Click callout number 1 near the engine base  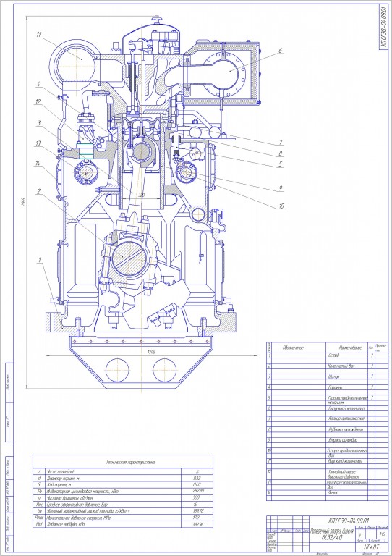click(x=41, y=260)
